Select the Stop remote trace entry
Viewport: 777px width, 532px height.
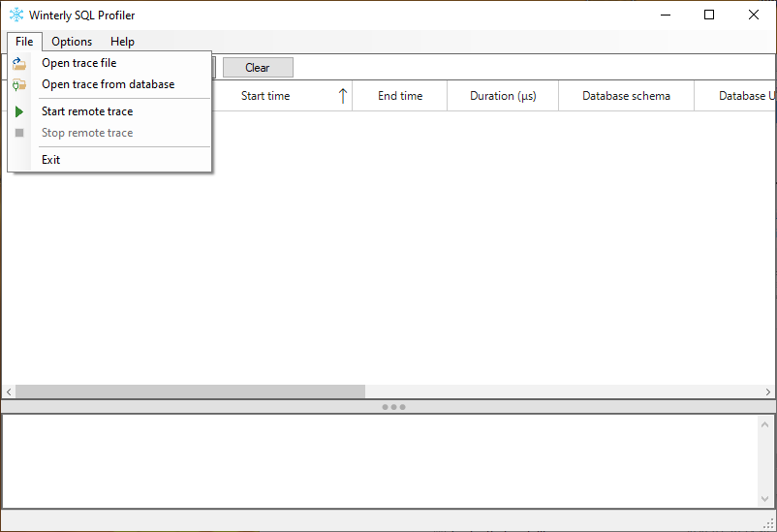click(110, 133)
